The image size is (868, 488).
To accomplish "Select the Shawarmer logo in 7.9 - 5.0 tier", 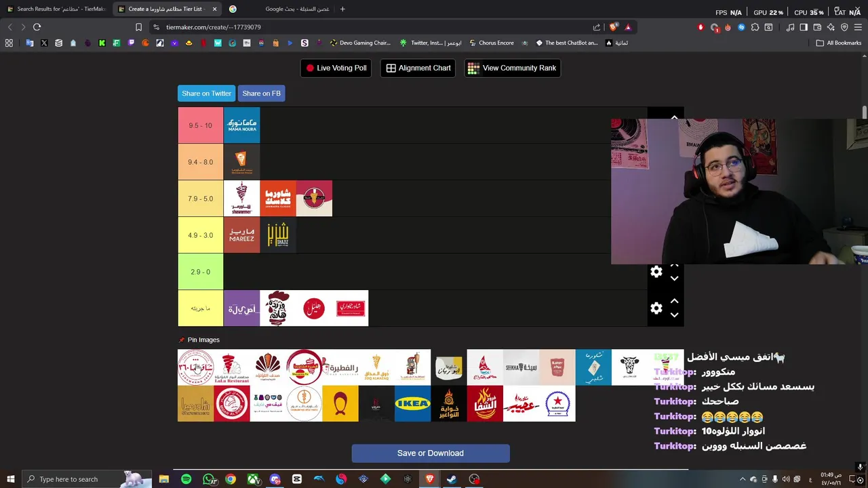I will (241, 199).
